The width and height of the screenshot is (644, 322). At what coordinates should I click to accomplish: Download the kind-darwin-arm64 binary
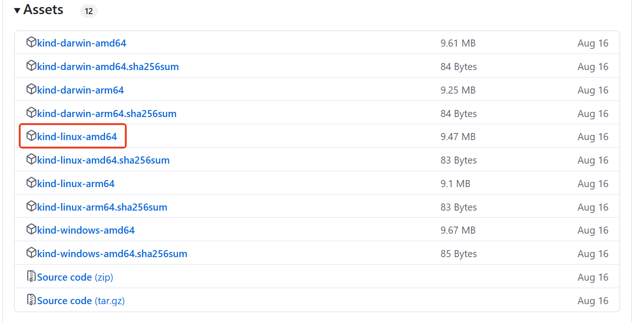point(80,90)
